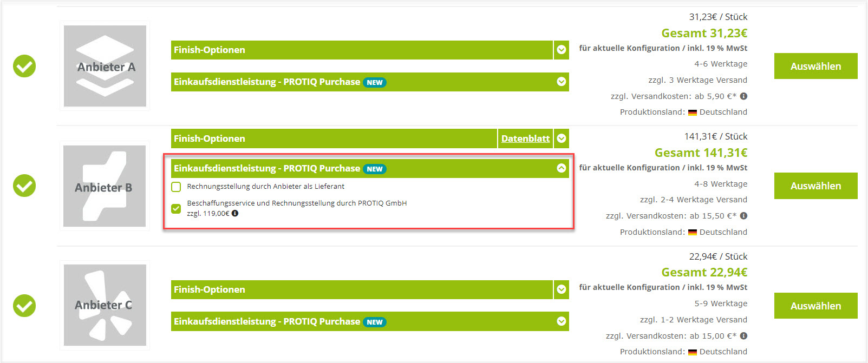The height and width of the screenshot is (363, 868).
Task: Expand PROTIQ Purchase chevron for Anbieter C
Action: (562, 321)
